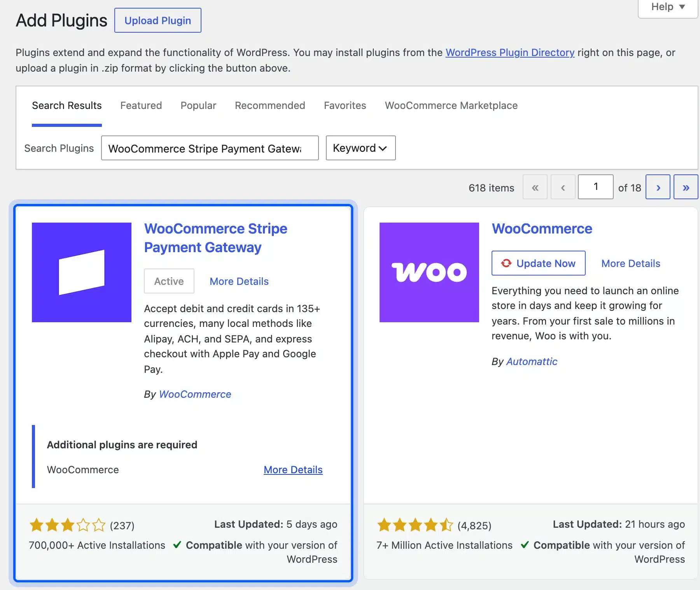Screen dimensions: 700x590
Task: Visit the Automattic author link
Action: tap(532, 362)
